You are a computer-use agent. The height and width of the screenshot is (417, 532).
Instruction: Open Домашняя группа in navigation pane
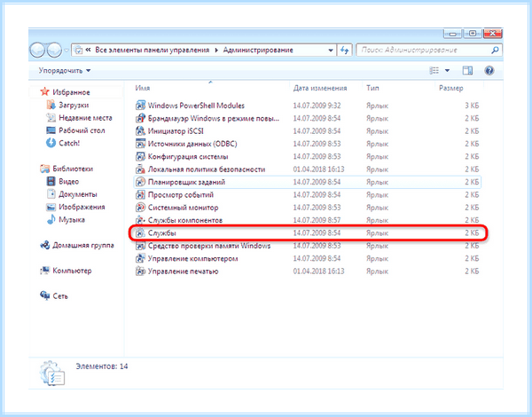(83, 245)
